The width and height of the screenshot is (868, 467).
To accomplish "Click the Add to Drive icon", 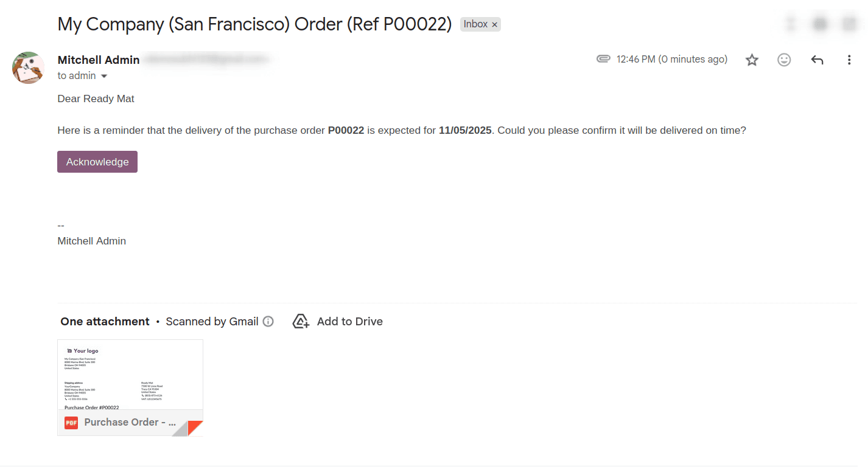I will (x=300, y=321).
